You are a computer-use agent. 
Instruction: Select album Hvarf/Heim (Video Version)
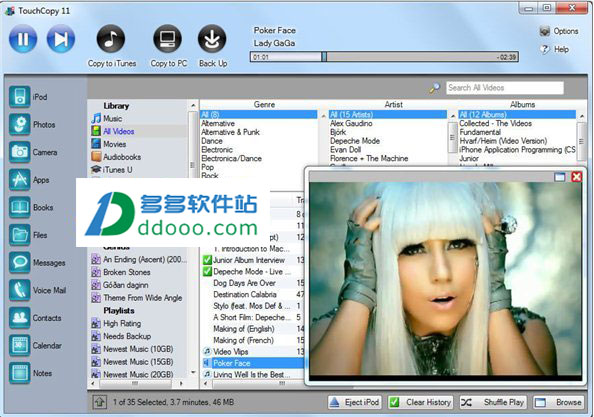(503, 141)
